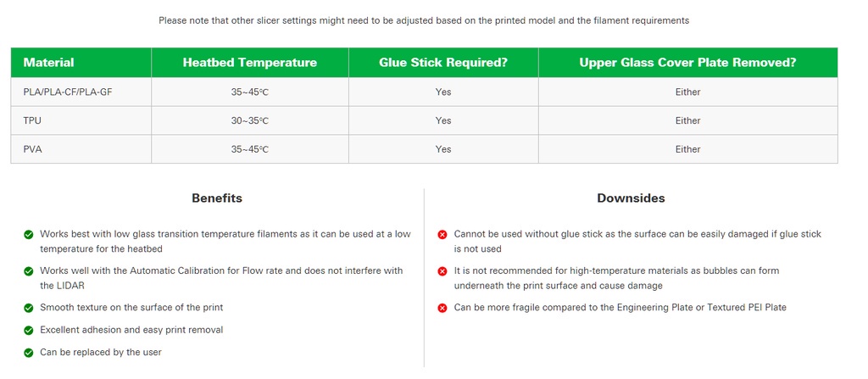This screenshot has width=868, height=379.
Task: Select the PVA material cell
Action: [32, 149]
